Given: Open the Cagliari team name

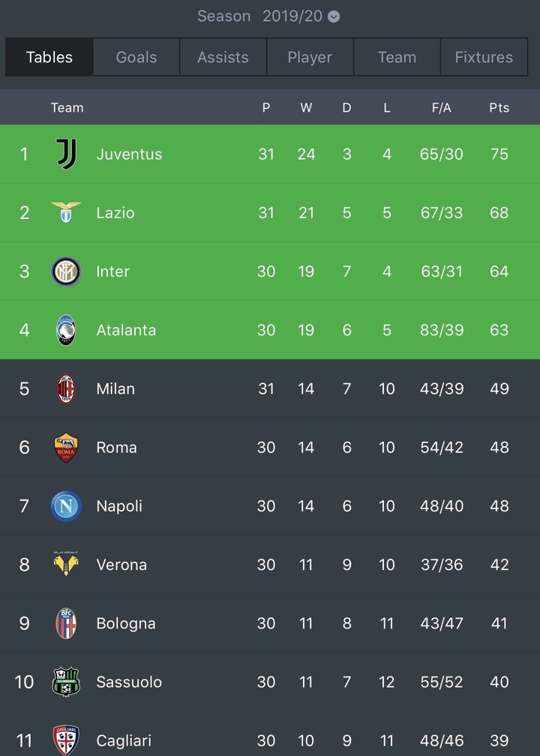Looking at the screenshot, I should click(x=126, y=741).
